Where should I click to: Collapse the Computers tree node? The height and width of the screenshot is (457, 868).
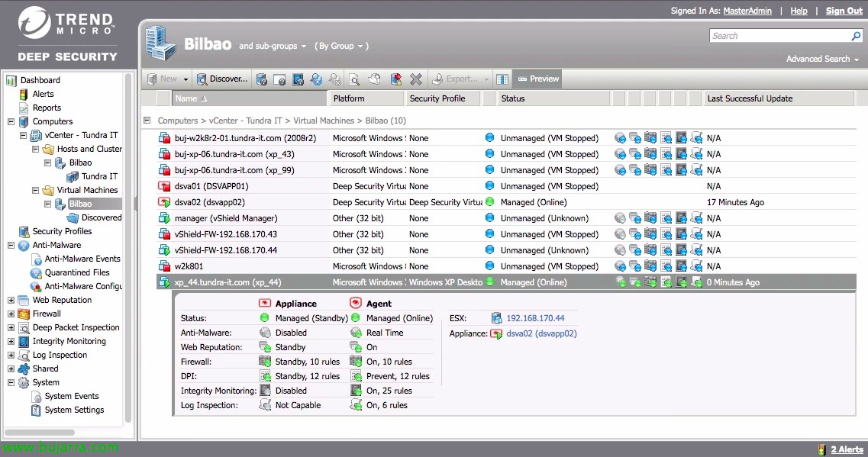point(11,122)
